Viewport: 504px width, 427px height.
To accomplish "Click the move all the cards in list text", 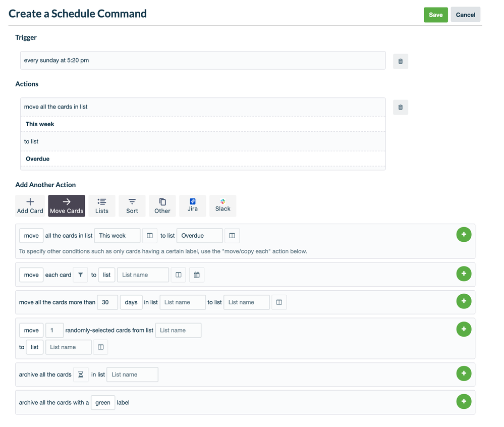I will point(55,107).
